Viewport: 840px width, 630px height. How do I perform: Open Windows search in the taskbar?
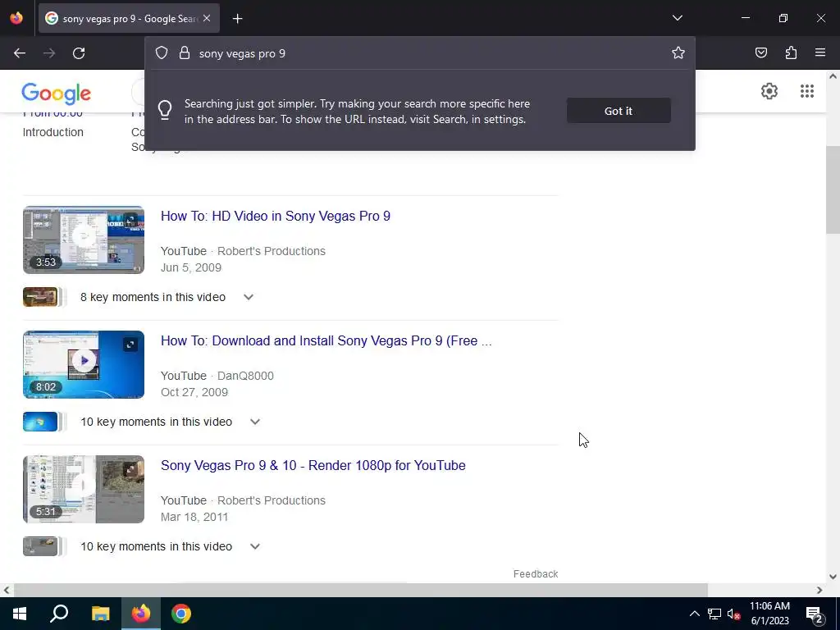[x=59, y=614]
